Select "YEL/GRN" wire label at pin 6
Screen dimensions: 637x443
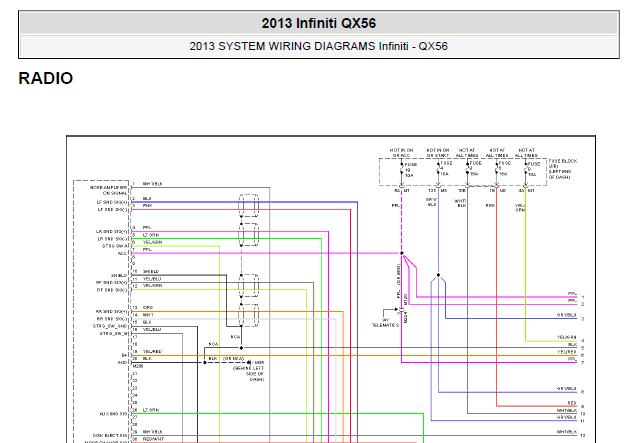(x=152, y=243)
